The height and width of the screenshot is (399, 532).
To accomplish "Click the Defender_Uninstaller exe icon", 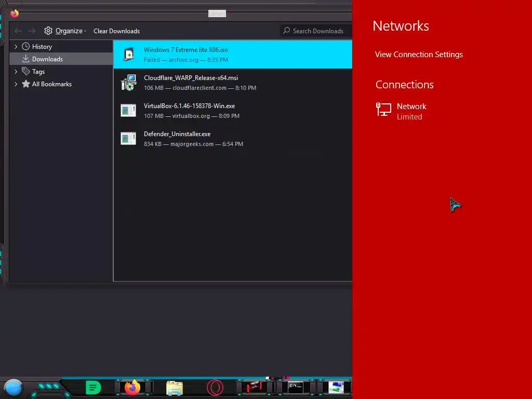I will click(x=128, y=138).
